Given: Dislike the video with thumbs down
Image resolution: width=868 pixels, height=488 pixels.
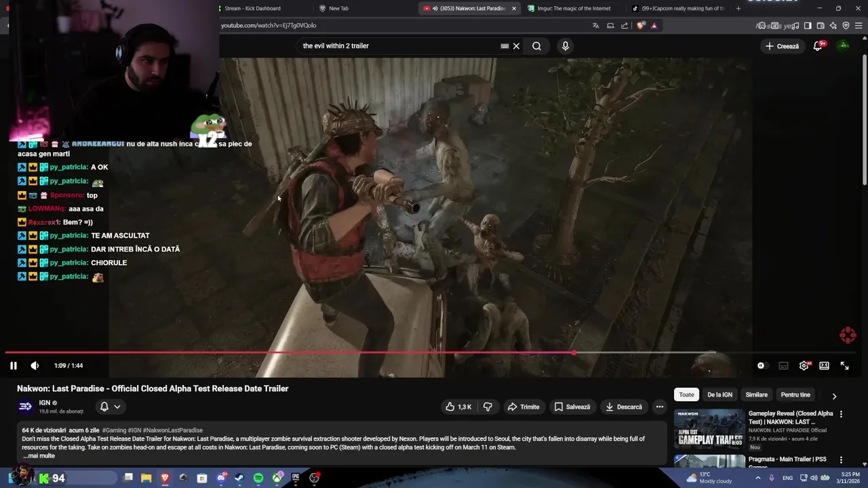Looking at the screenshot, I should [x=488, y=407].
